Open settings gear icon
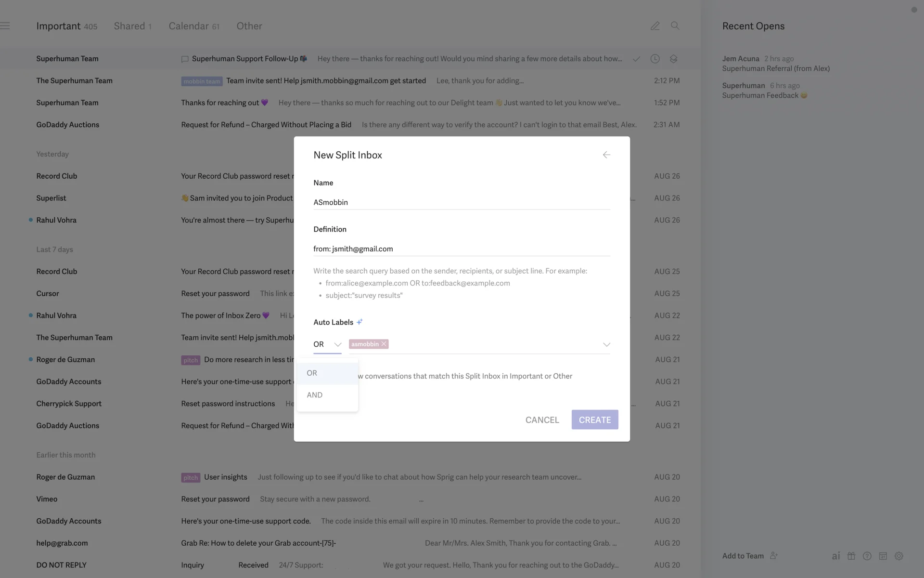The width and height of the screenshot is (924, 578). click(x=898, y=556)
